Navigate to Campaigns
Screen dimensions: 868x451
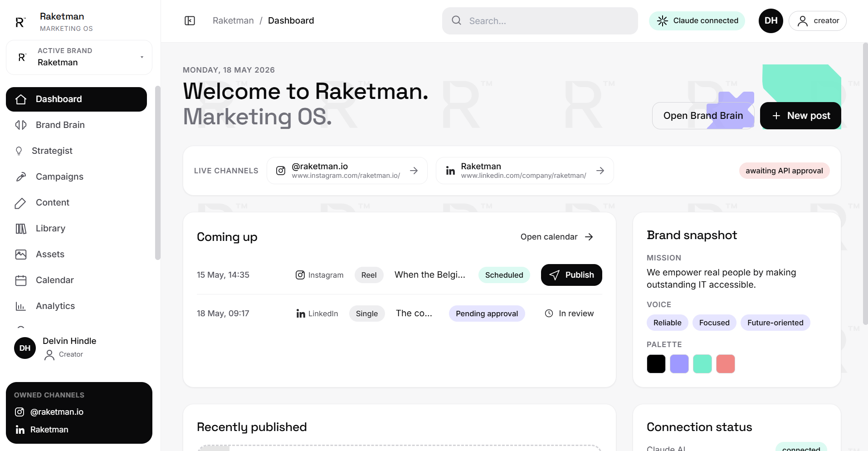click(x=76, y=176)
